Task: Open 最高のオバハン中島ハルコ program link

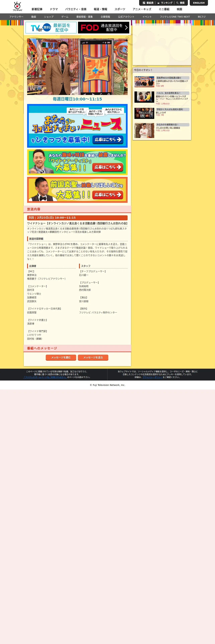Action: click(x=172, y=99)
